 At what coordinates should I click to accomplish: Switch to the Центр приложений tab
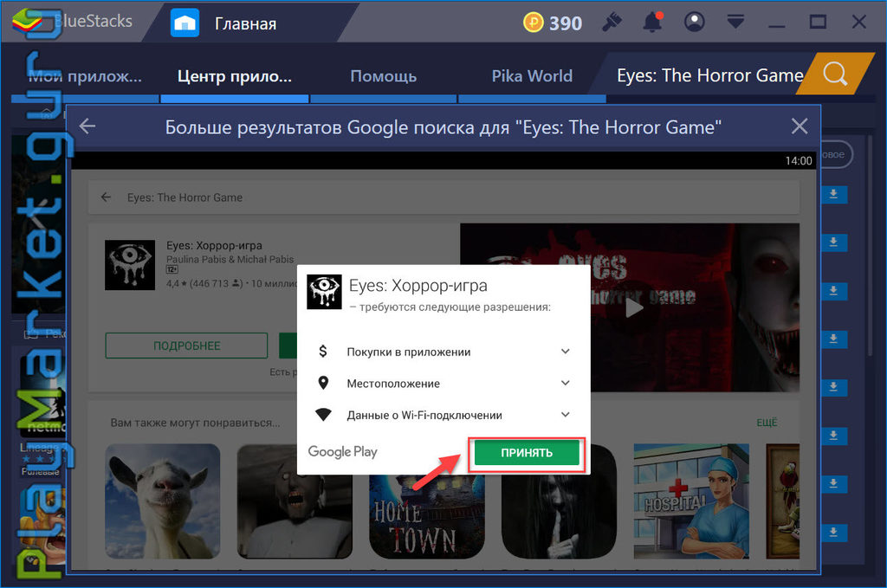[x=234, y=75]
